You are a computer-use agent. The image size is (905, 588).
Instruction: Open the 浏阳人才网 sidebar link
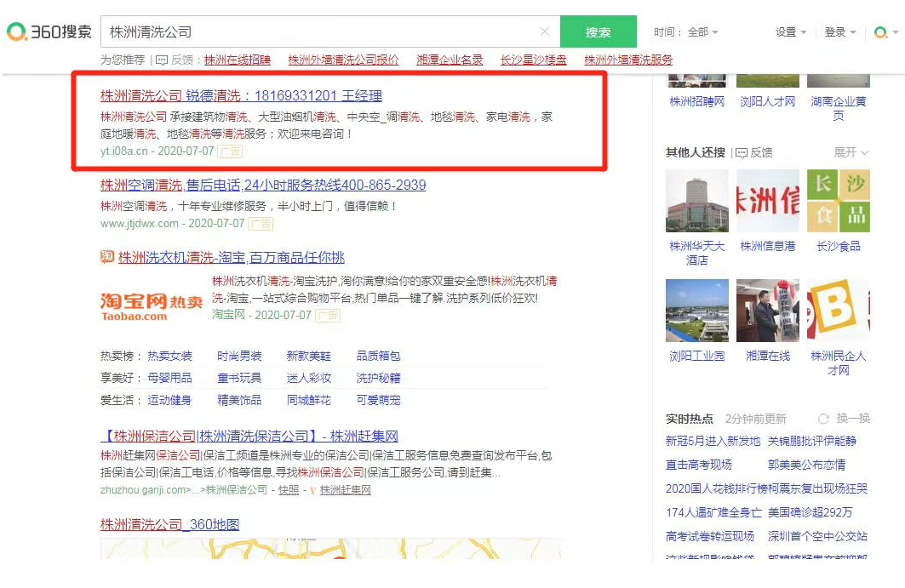click(x=768, y=101)
